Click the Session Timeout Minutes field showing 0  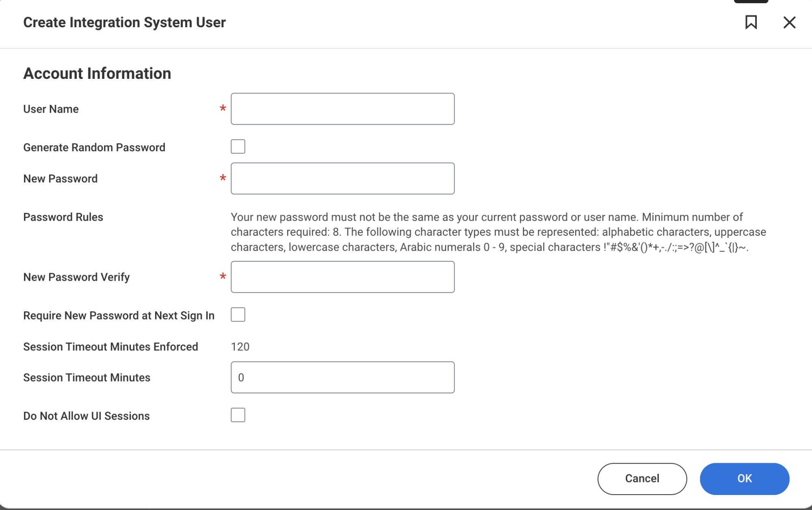[342, 378]
